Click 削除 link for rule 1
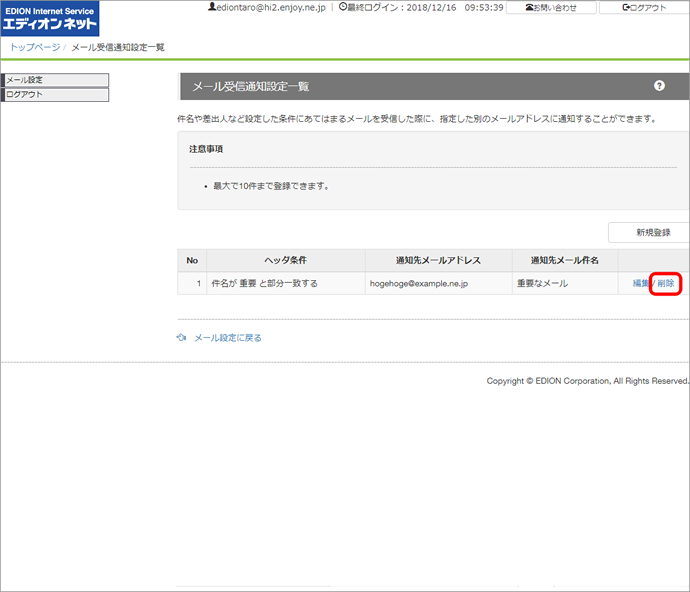This screenshot has height=592, width=690. (666, 284)
